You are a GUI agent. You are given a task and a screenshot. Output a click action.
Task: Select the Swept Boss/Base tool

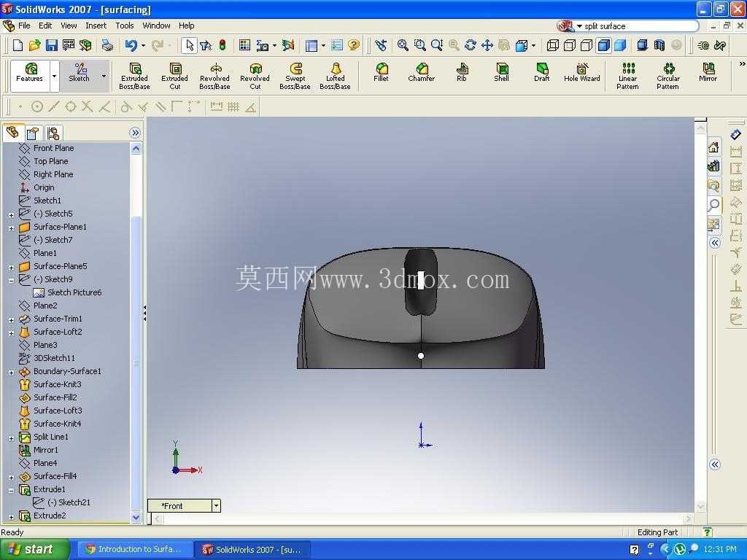[295, 76]
